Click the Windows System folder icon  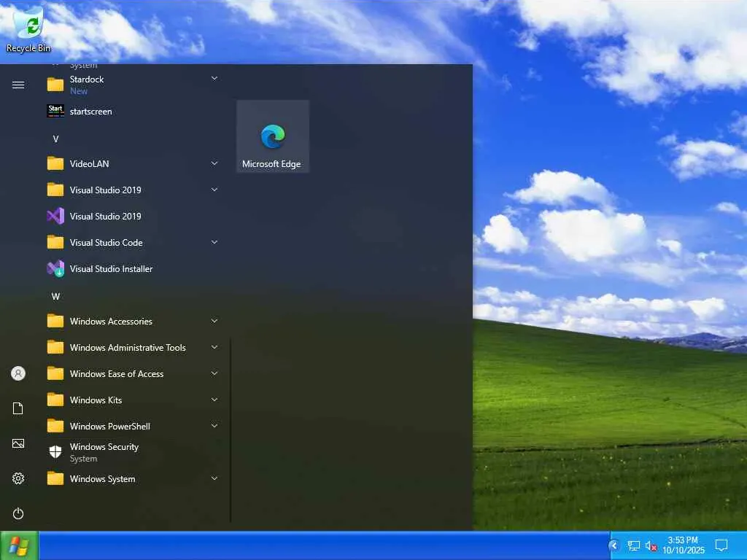coord(55,478)
